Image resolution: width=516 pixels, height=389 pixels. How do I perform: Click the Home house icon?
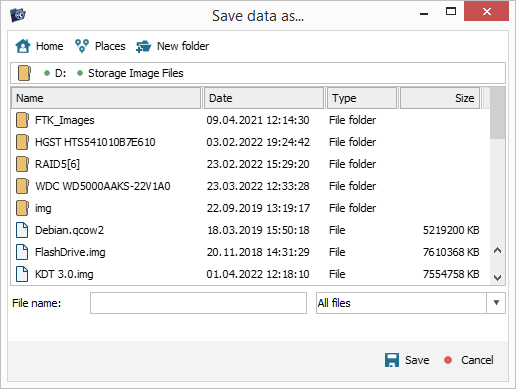coord(23,46)
